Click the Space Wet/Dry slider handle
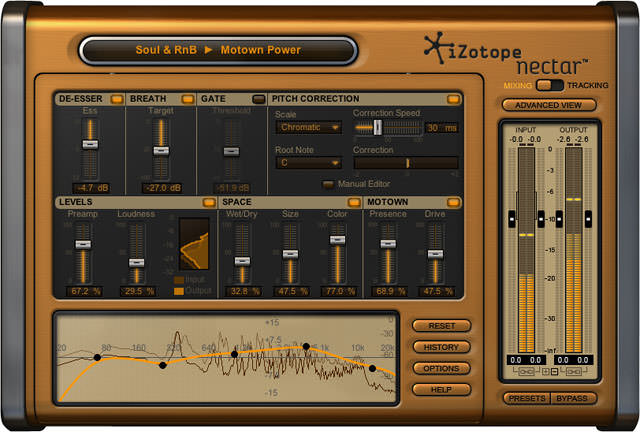 coord(242,261)
